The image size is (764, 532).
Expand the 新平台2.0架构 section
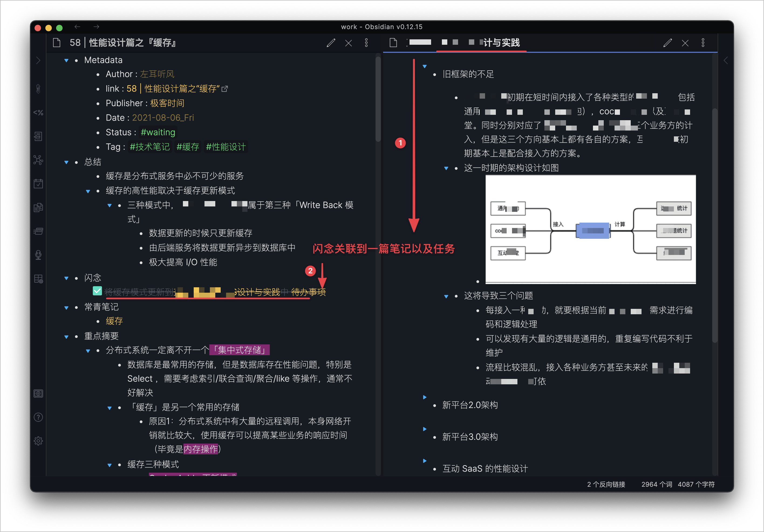[425, 397]
